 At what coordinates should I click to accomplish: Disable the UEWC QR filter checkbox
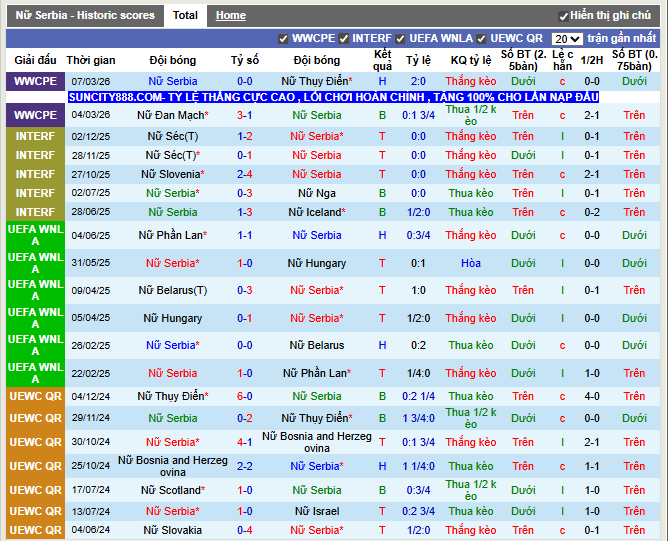[481, 39]
